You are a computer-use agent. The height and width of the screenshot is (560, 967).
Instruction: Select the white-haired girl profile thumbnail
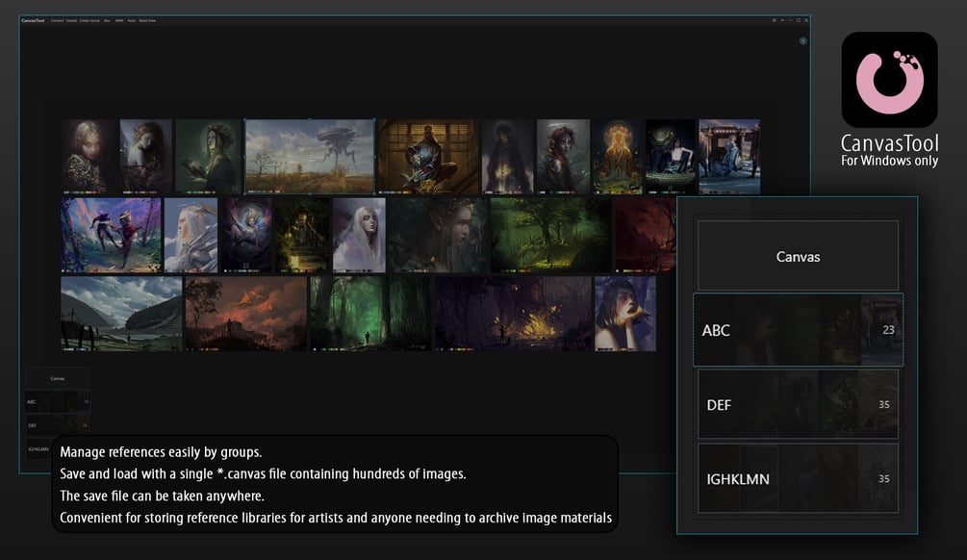click(x=359, y=235)
